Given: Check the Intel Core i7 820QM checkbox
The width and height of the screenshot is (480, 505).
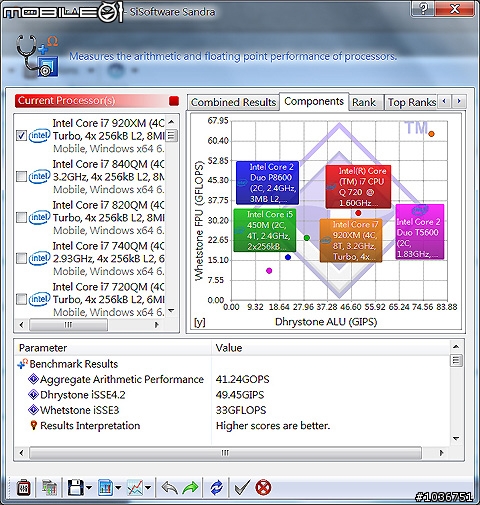Looking at the screenshot, I should 21,217.
